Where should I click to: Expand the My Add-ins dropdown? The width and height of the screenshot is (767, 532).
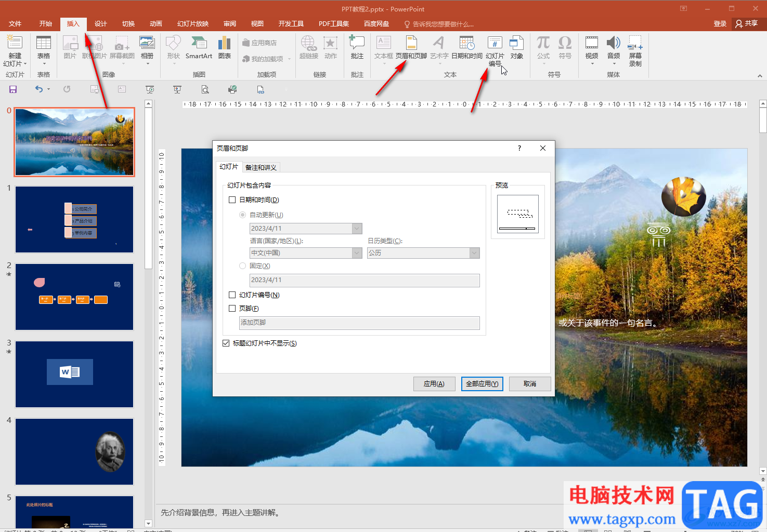289,59
